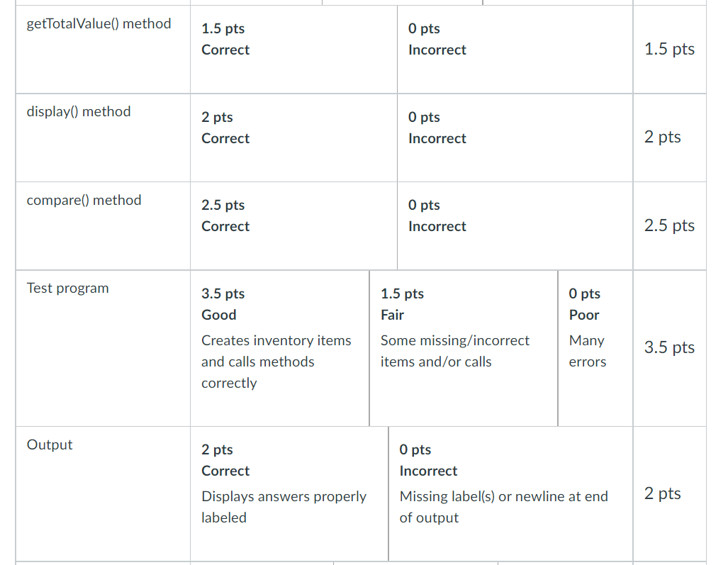Click the Test program criterion label
Screen dimensions: 728x565
coord(68,289)
